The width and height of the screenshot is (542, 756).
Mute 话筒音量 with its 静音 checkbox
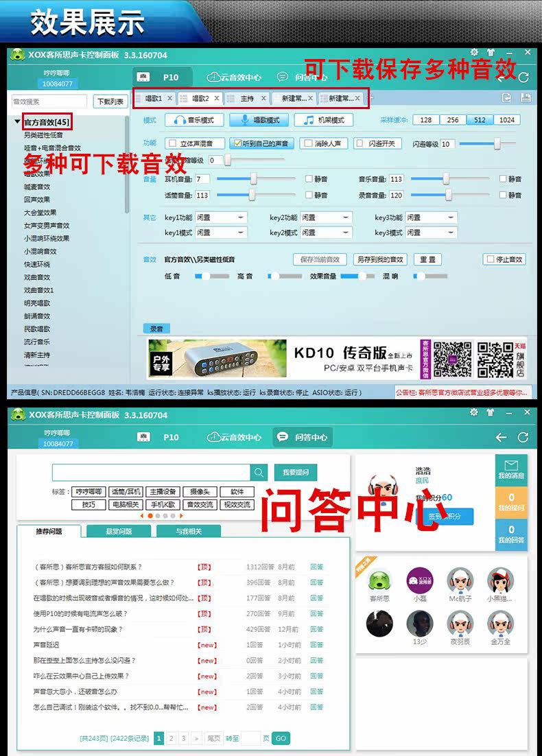pos(309,195)
